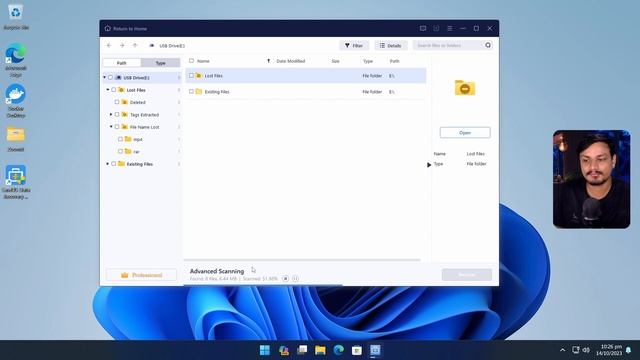This screenshot has height=360, width=640.
Task: Click the Lost Files folder icon in file list
Action: (199, 76)
